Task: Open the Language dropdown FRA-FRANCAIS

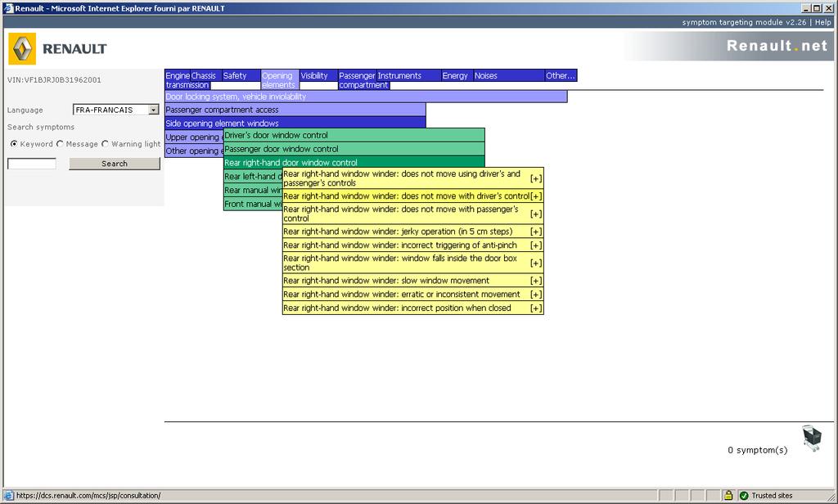Action: pos(116,110)
